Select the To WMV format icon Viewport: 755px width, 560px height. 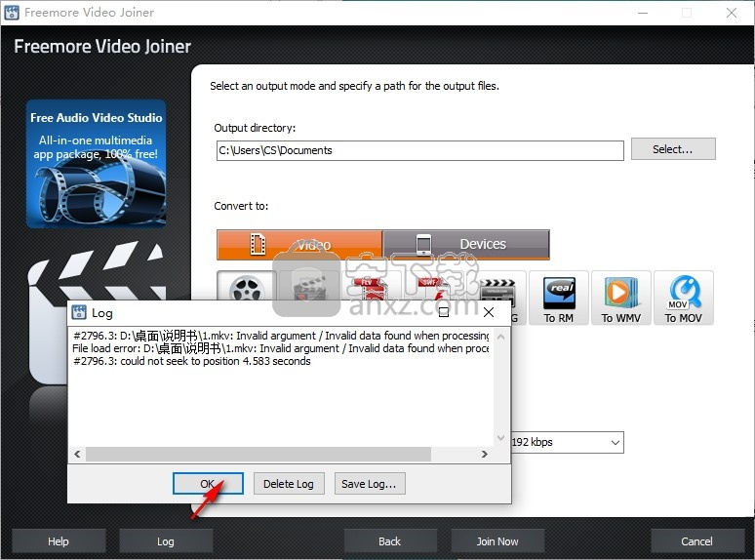tap(620, 298)
